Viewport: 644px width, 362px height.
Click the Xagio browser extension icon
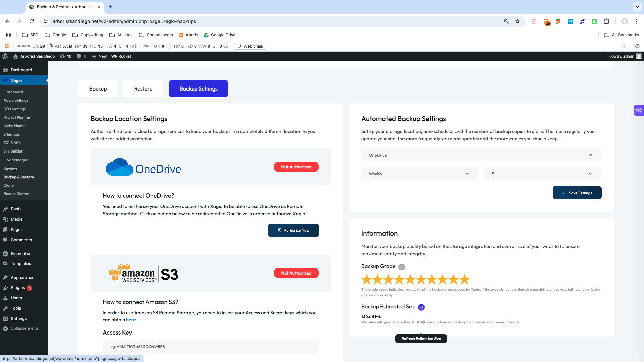pos(582,21)
